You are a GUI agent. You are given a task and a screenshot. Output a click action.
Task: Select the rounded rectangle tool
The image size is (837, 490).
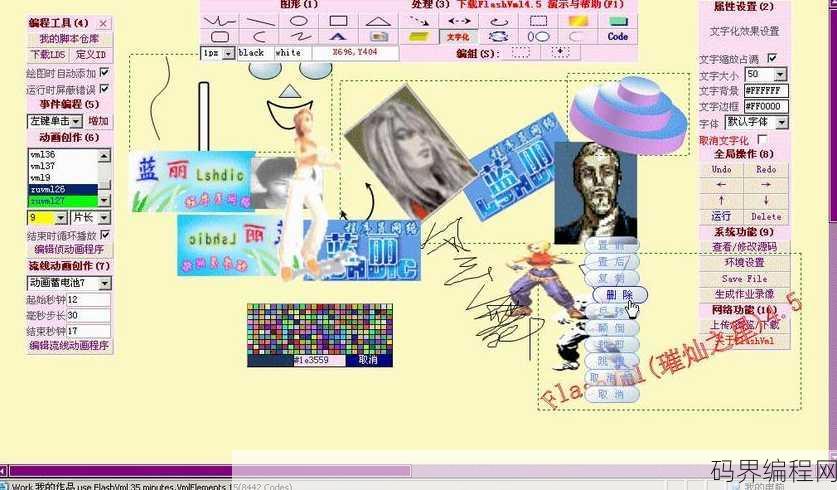pyautogui.click(x=220, y=37)
